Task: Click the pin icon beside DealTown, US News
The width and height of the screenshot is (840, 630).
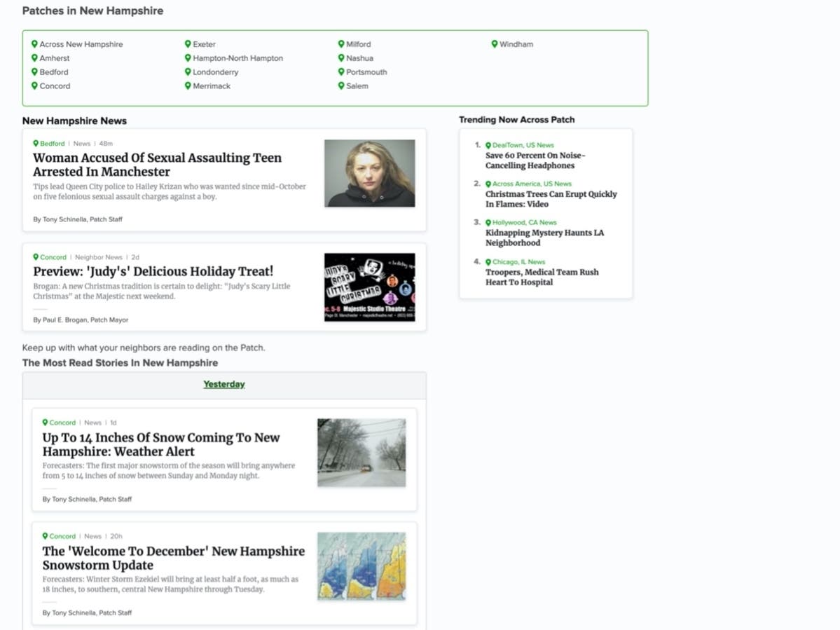Action: 487,145
